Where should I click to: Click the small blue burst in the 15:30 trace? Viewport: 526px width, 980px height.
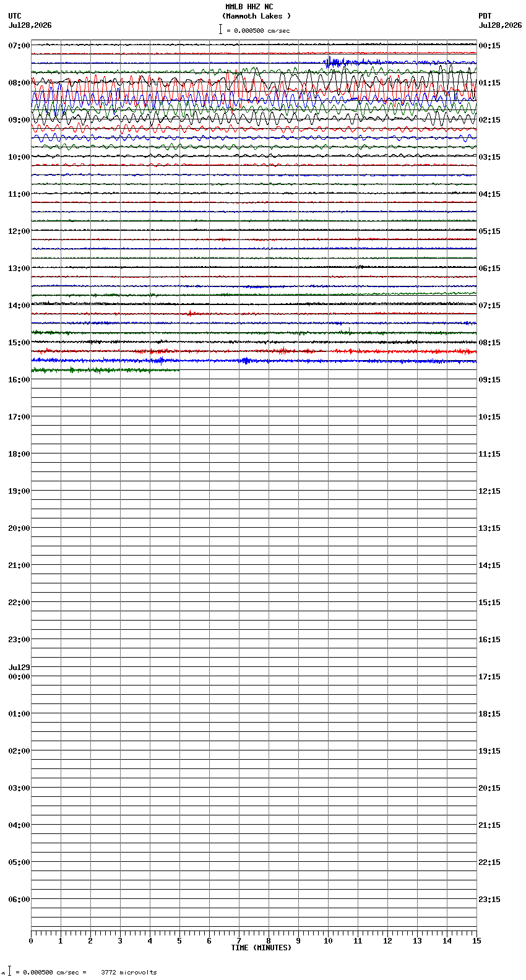(x=246, y=360)
